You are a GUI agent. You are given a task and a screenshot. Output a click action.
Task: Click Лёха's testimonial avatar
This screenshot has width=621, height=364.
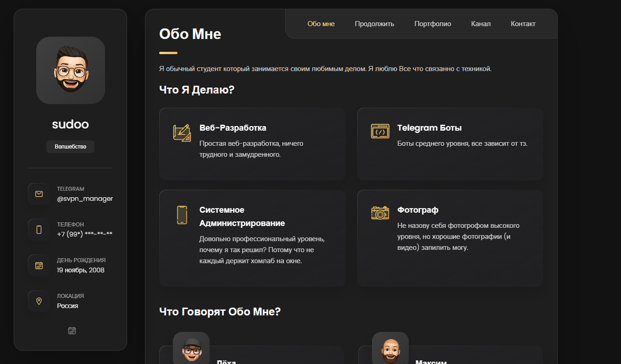(191, 348)
